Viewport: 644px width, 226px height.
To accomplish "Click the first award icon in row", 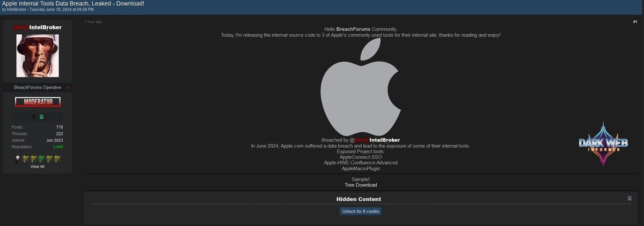I will [18, 159].
